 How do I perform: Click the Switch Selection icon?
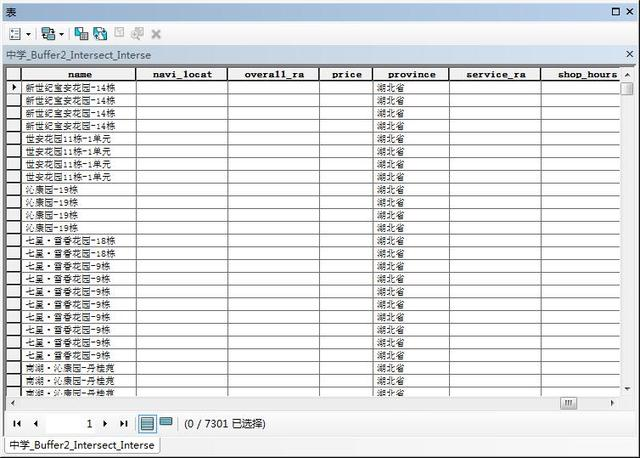click(100, 34)
